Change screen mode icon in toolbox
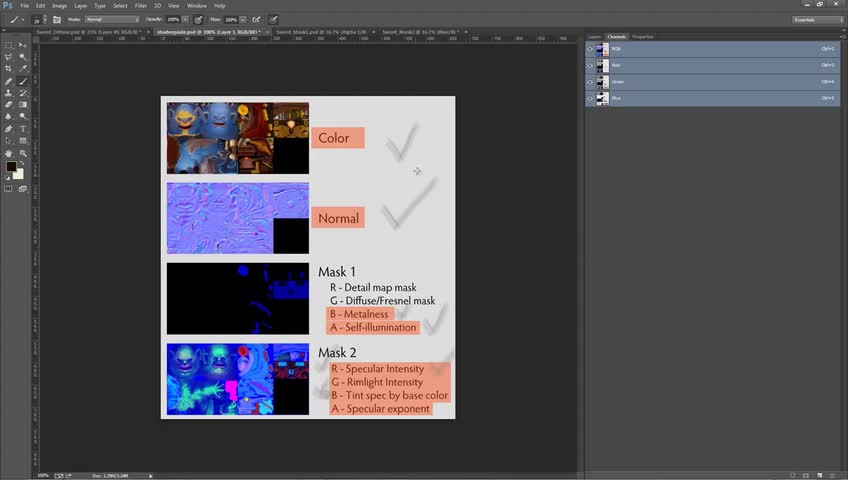The image size is (848, 480). tap(23, 189)
